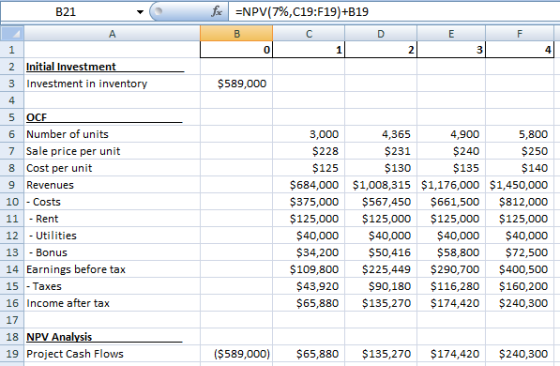Click the formula bar containing the NPV formula

(393, 12)
